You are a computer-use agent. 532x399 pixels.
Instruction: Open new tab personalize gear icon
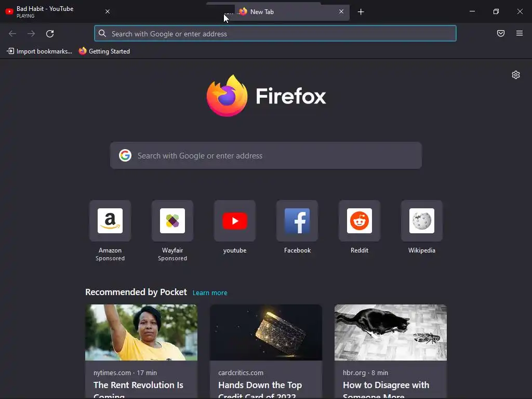click(x=516, y=75)
